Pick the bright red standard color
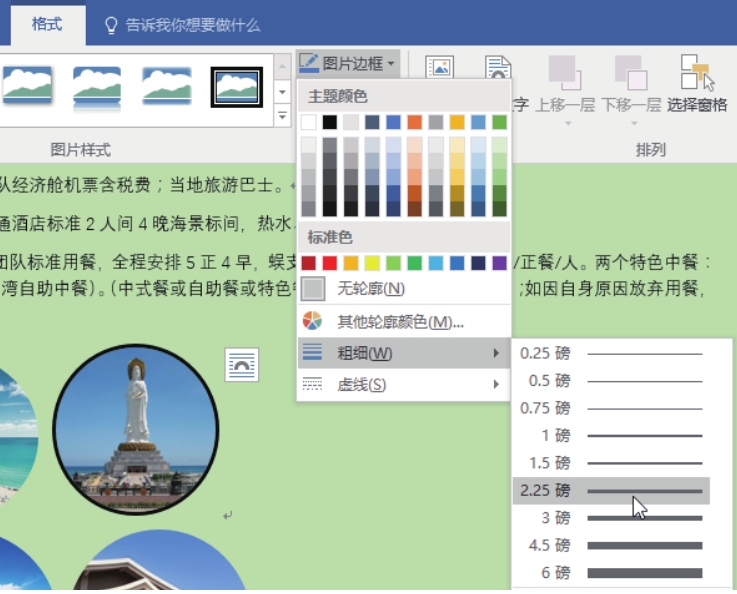The height and width of the screenshot is (594, 737). 329,263
